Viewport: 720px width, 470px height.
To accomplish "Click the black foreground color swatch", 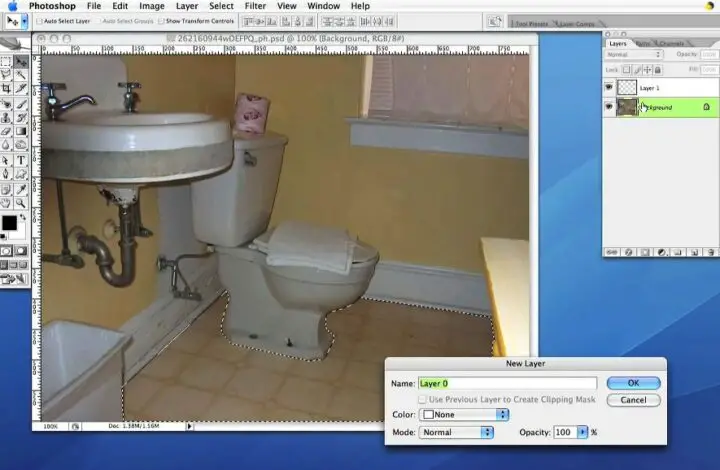I will coord(9,222).
